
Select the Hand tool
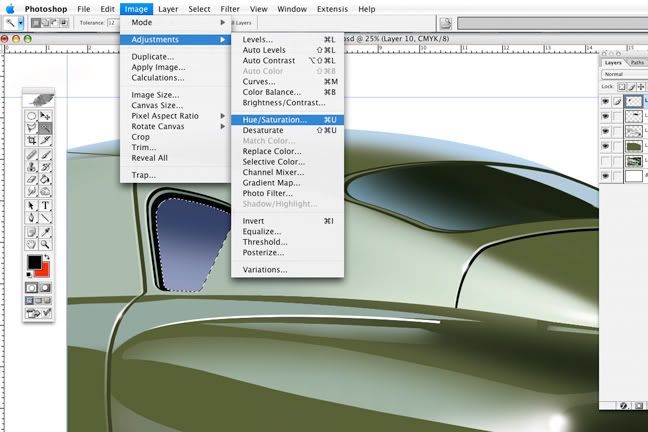pyautogui.click(x=31, y=244)
